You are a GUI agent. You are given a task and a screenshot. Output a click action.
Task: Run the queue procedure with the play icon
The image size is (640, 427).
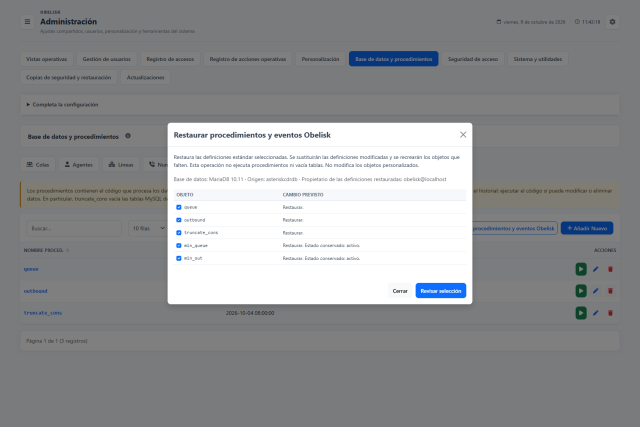[581, 269]
